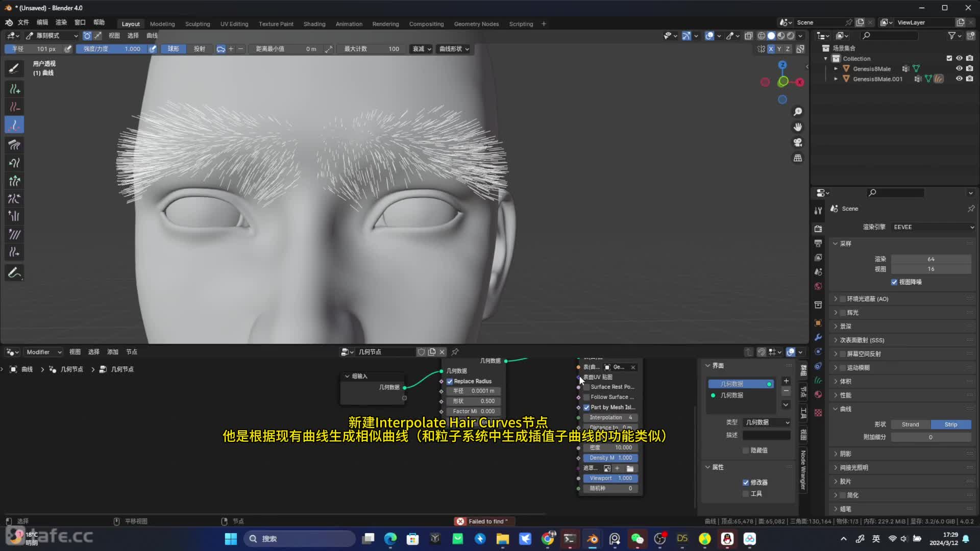The image size is (980, 551).
Task: Select the Slide curves sculpt tool
Action: 14,252
